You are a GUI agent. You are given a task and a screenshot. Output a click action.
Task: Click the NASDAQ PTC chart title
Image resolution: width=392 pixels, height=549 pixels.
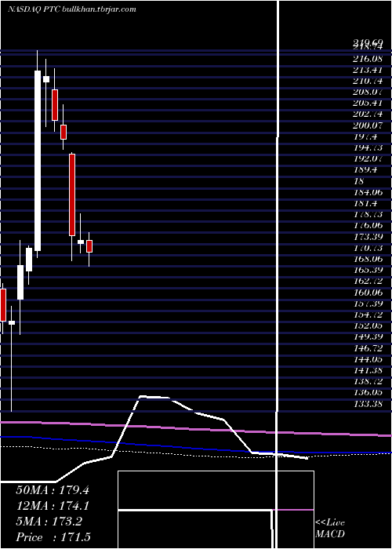72,9
